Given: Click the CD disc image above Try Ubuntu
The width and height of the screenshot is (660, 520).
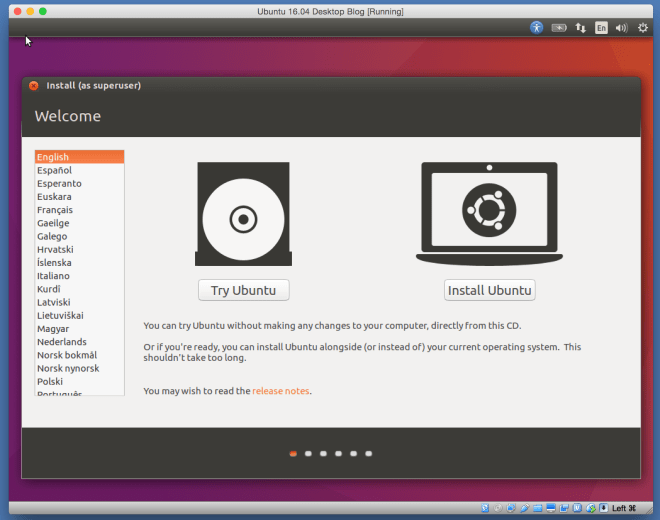Looking at the screenshot, I should pyautogui.click(x=243, y=217).
